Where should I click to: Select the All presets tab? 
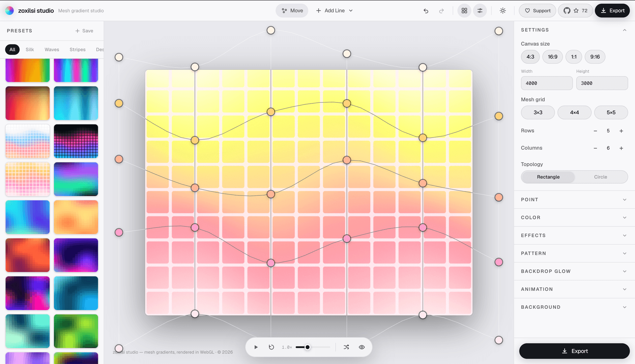pyautogui.click(x=12, y=50)
